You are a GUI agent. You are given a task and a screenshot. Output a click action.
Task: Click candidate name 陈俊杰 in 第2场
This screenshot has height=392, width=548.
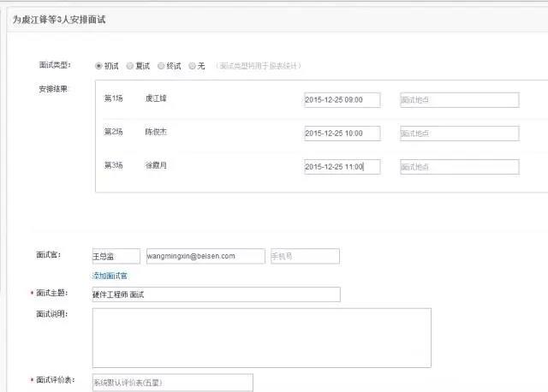point(156,132)
